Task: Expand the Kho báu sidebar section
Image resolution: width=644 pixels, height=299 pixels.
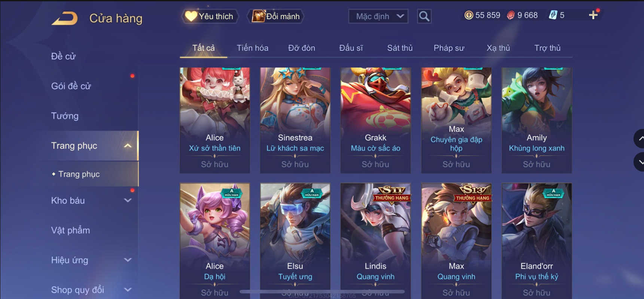Action: click(x=128, y=200)
